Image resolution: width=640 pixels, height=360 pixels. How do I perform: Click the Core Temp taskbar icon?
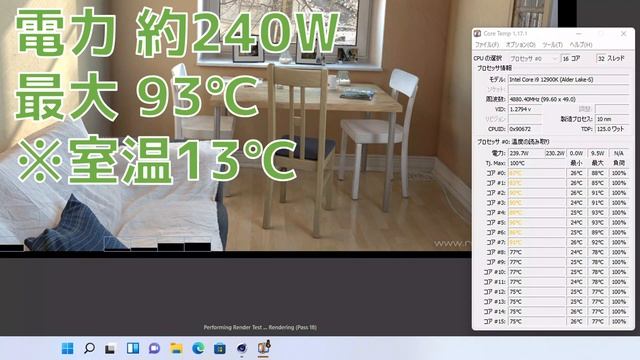[264, 347]
